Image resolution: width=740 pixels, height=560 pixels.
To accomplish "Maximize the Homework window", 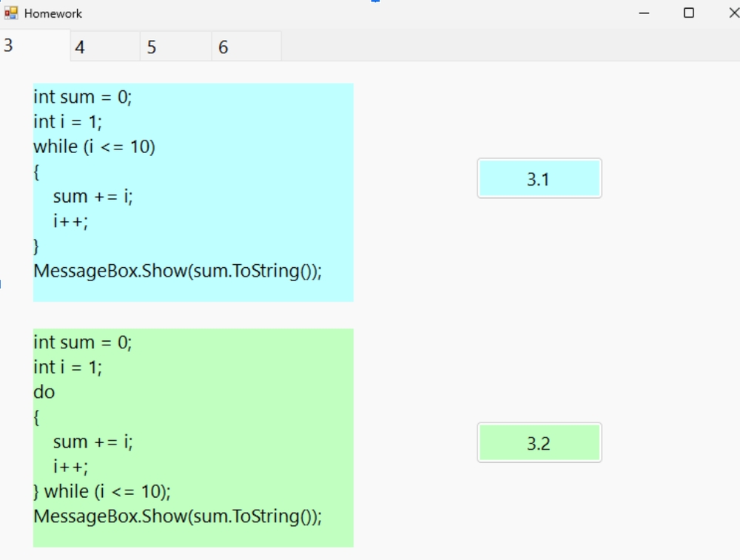I will (x=688, y=13).
